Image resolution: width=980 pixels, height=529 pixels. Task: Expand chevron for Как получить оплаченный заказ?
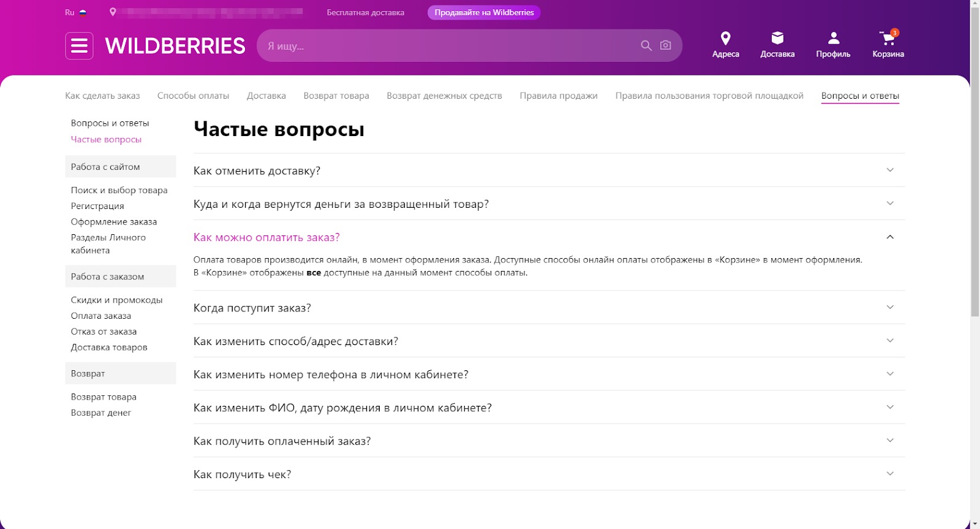[x=890, y=440]
